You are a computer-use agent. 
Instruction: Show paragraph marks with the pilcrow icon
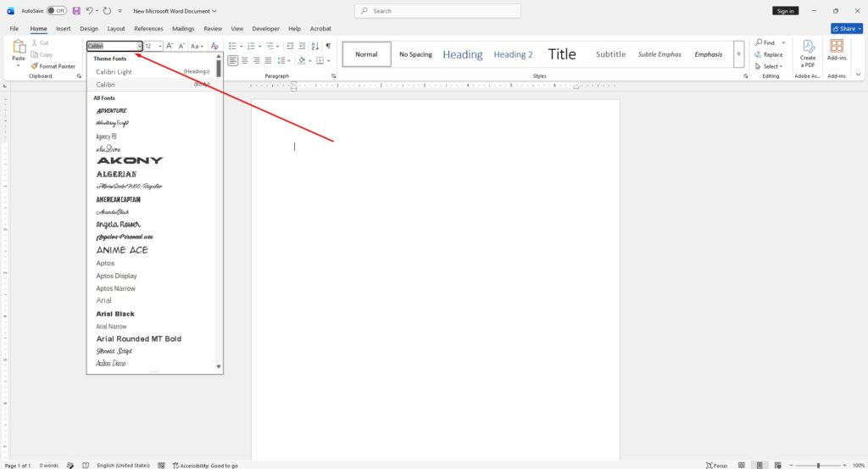coord(328,46)
